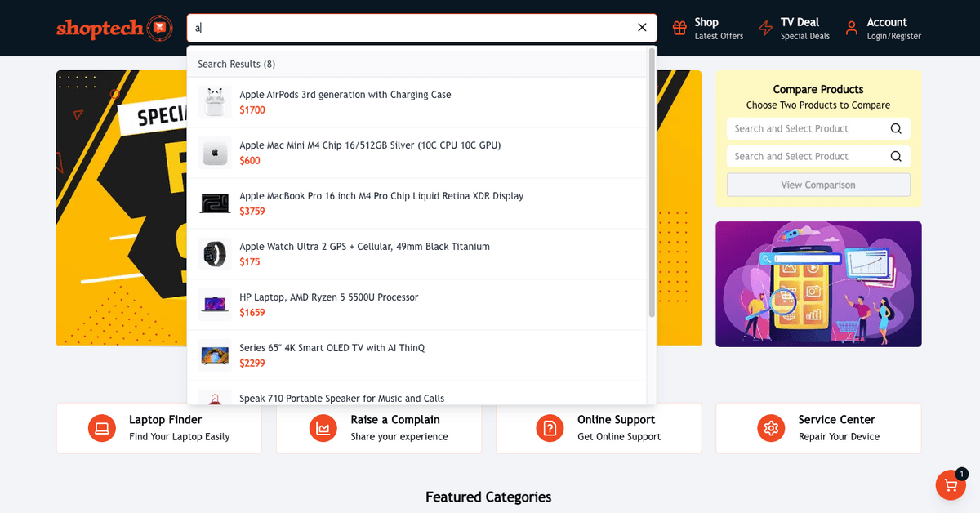980x513 pixels.
Task: Click the OLED TV product thumbnail
Action: coord(215,355)
